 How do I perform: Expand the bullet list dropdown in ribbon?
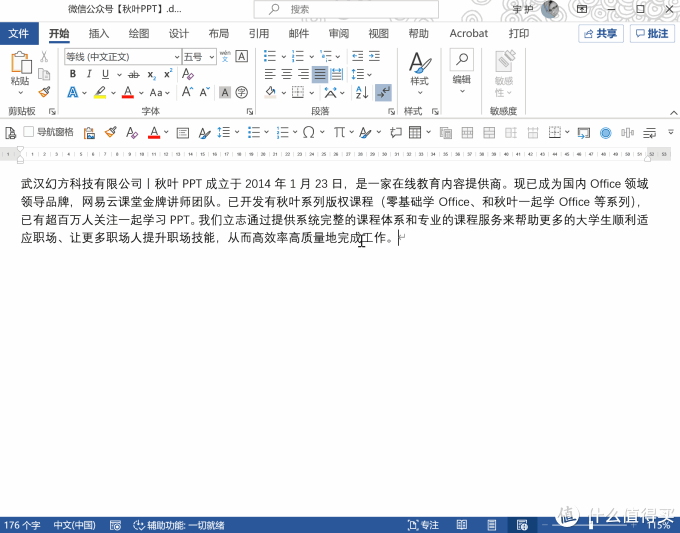pyautogui.click(x=284, y=57)
